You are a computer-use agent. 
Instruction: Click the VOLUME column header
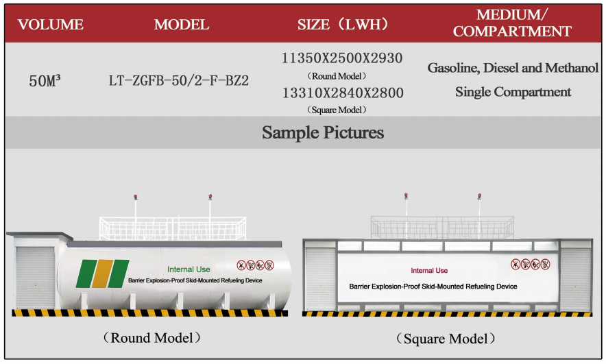tap(50, 25)
